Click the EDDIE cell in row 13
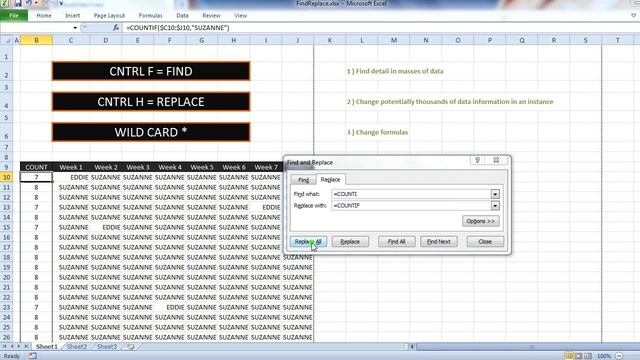The image size is (640, 360). [266, 207]
